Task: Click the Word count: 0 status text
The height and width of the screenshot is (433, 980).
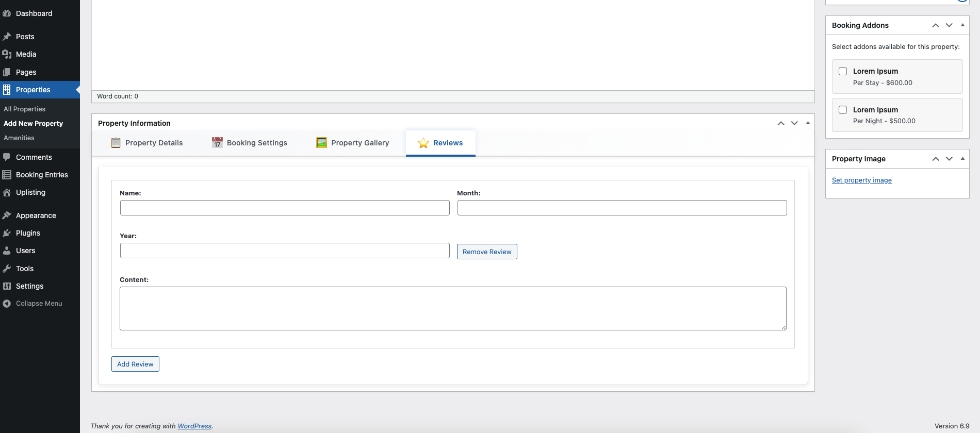Action: (x=118, y=96)
